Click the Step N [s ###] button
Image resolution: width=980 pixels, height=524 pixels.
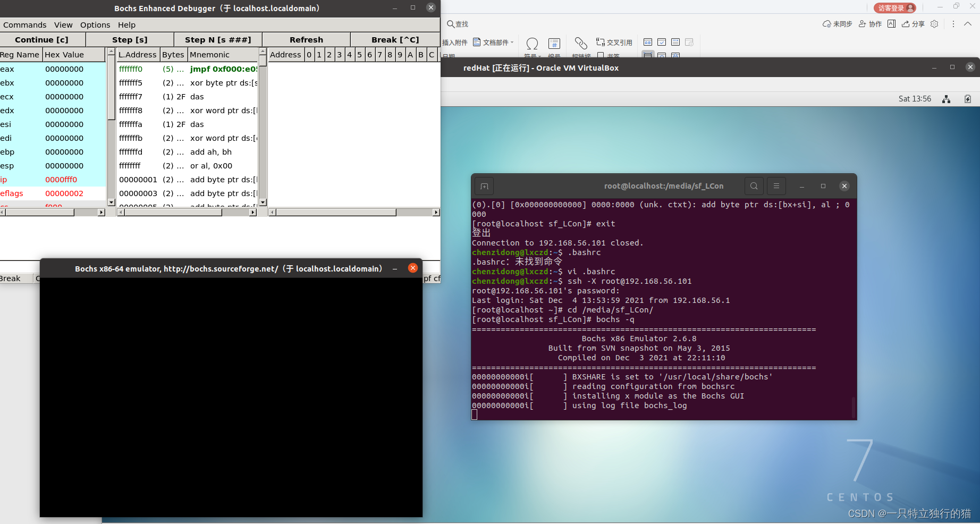tap(218, 40)
